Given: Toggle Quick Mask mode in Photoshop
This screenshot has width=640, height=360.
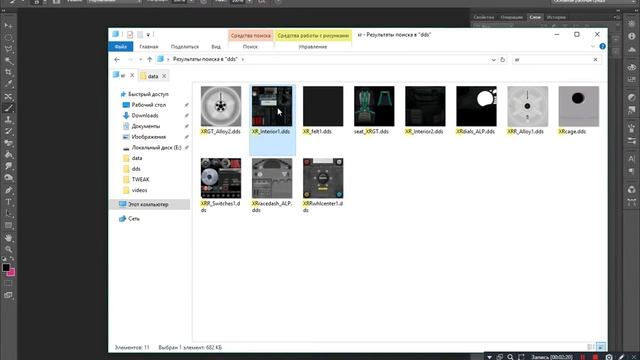Looking at the screenshot, I should pyautogui.click(x=8, y=283).
